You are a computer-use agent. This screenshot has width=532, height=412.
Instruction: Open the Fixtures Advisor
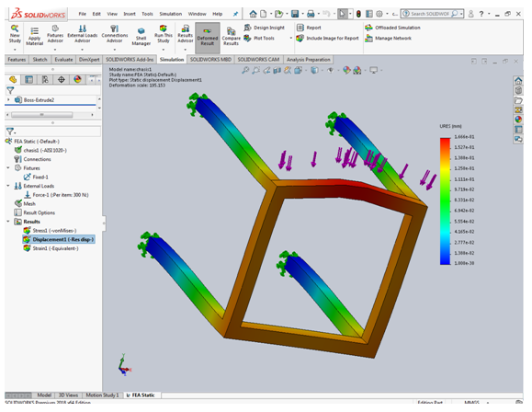tap(55, 34)
